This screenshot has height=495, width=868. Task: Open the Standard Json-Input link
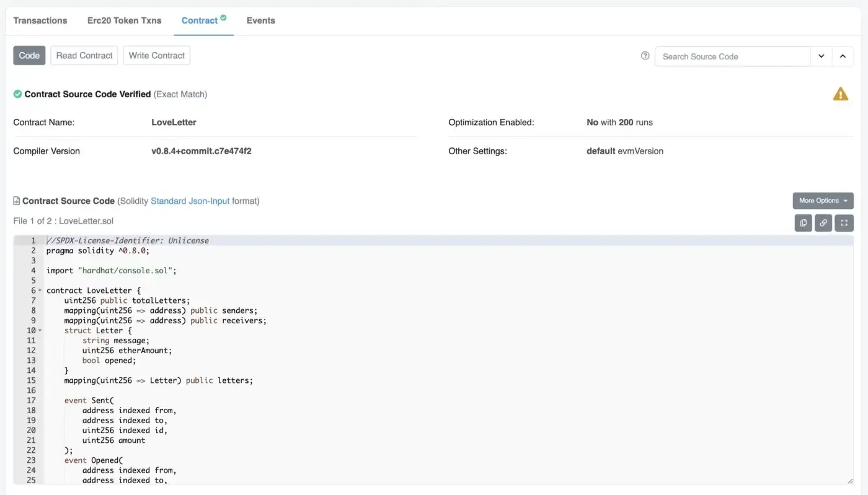pyautogui.click(x=190, y=201)
